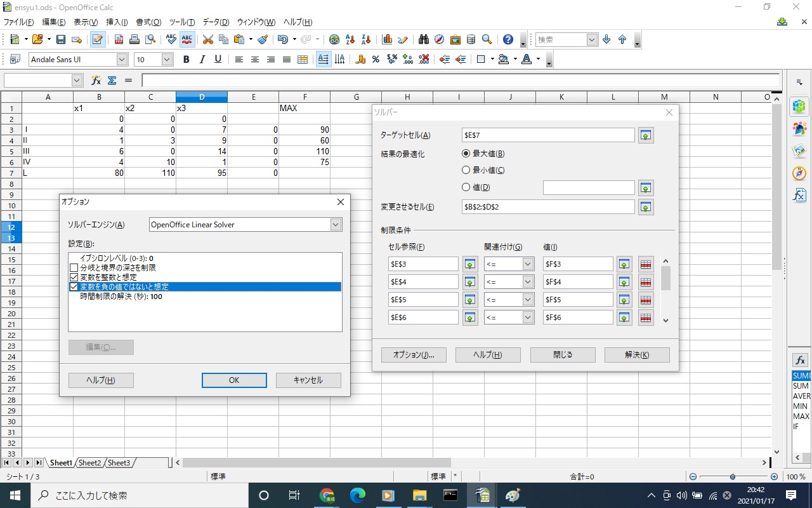
Task: Click the Sum sigma icon
Action: coord(112,81)
